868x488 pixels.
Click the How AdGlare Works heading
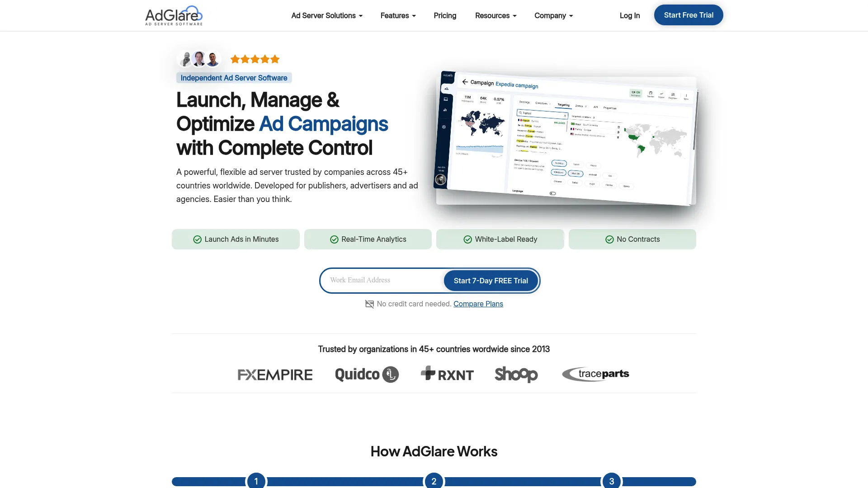click(434, 451)
